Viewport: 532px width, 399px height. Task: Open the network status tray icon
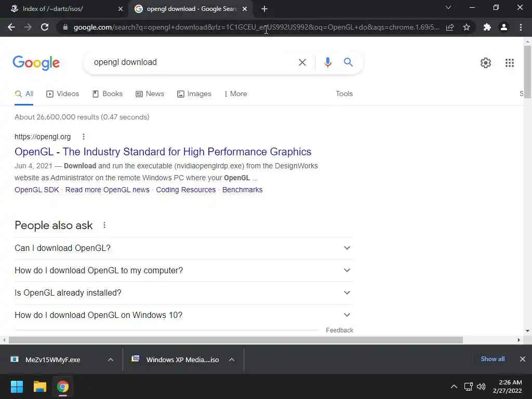point(468,387)
